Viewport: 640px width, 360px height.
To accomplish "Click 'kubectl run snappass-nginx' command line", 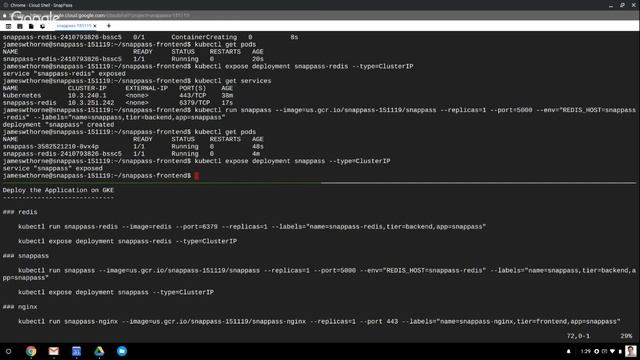I will [319, 322].
